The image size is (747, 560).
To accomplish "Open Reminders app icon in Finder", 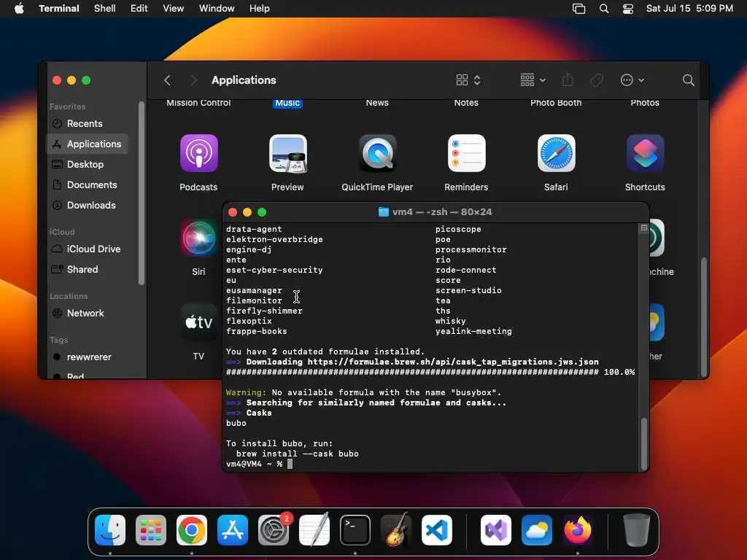I will pos(466,153).
